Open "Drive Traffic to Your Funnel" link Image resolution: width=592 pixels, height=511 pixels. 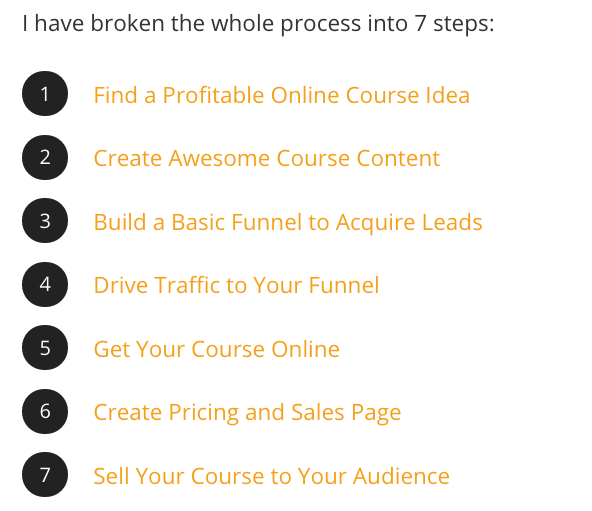[x=236, y=285]
